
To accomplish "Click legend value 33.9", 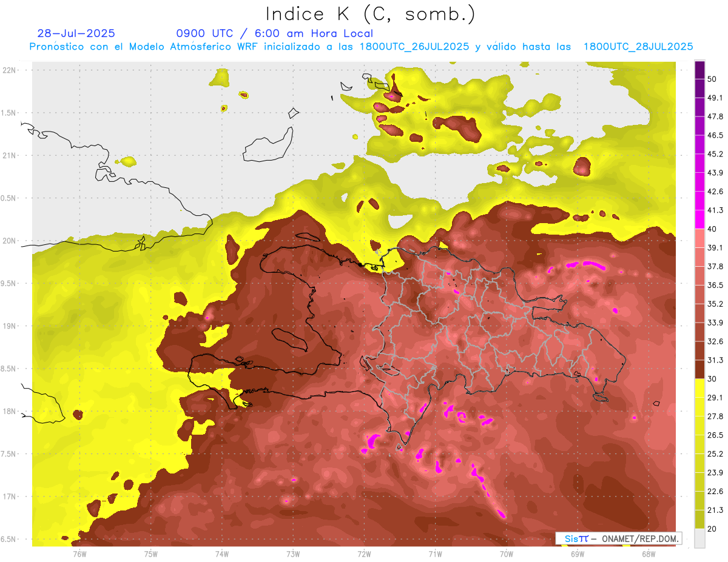I will pos(715,323).
